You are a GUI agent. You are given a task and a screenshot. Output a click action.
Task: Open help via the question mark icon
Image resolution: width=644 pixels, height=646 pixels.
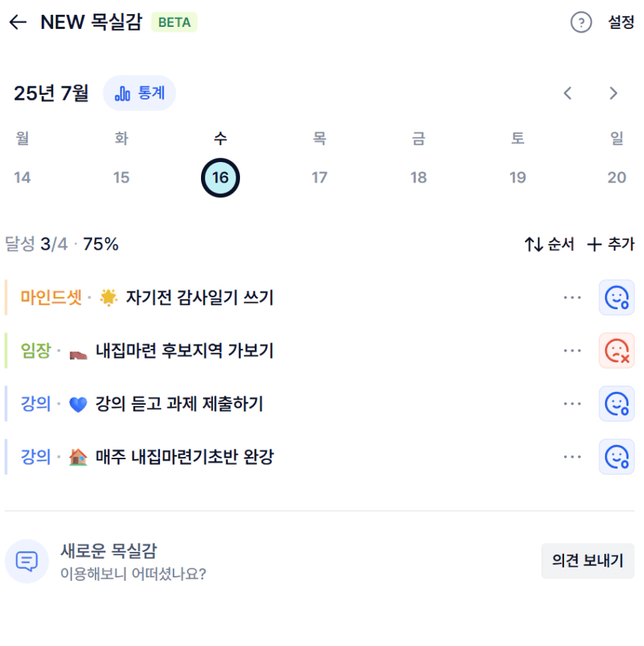pyautogui.click(x=581, y=22)
